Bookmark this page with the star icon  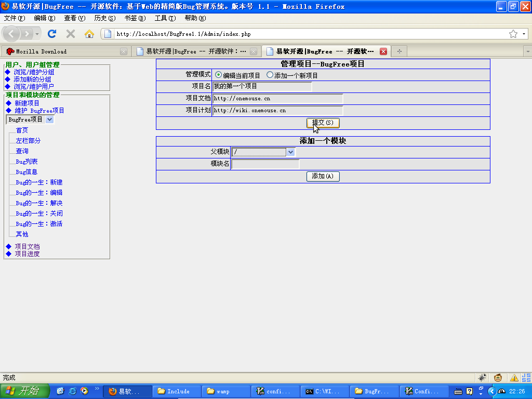coord(513,34)
